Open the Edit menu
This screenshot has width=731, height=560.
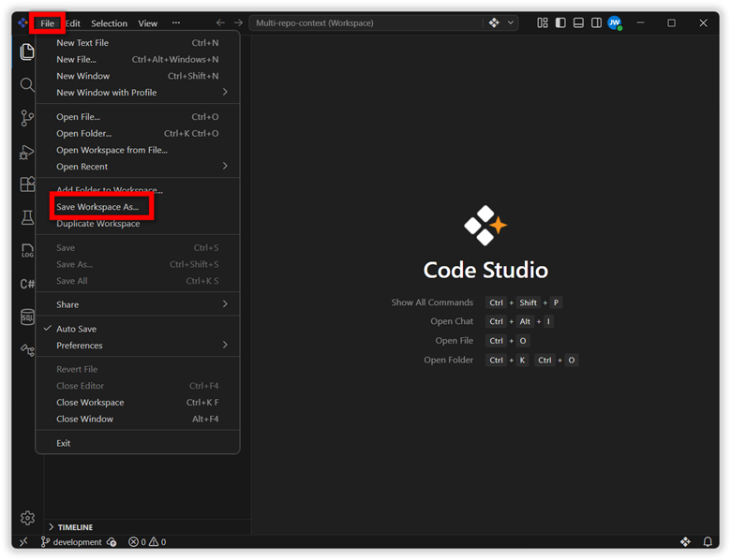coord(73,23)
